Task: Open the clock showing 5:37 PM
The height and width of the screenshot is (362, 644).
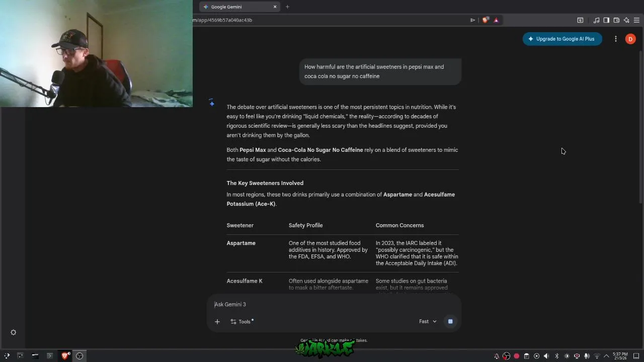Action: coord(620,356)
